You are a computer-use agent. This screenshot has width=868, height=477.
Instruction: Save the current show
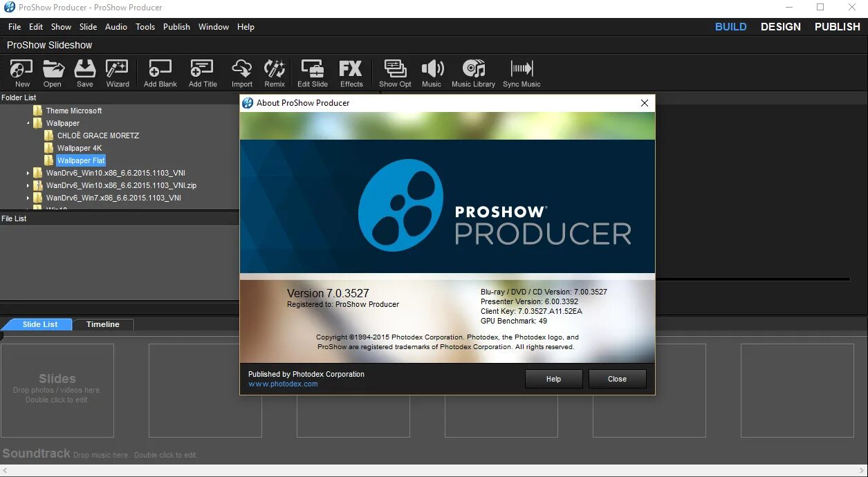(x=84, y=73)
